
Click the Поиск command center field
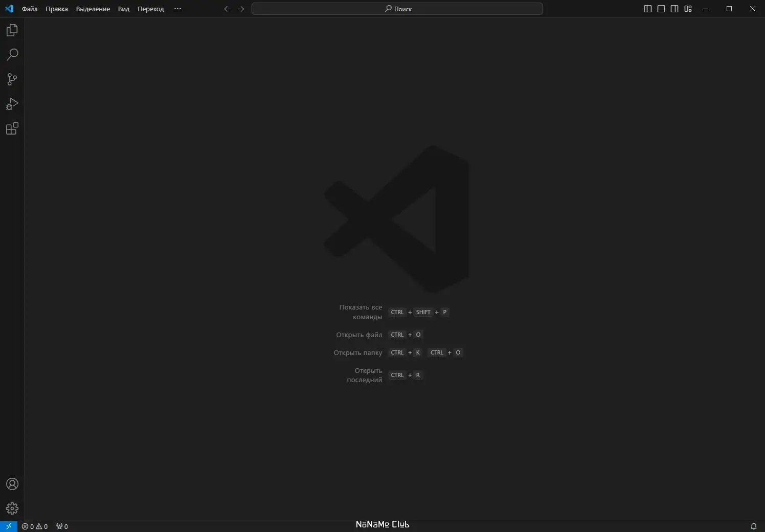tap(397, 9)
